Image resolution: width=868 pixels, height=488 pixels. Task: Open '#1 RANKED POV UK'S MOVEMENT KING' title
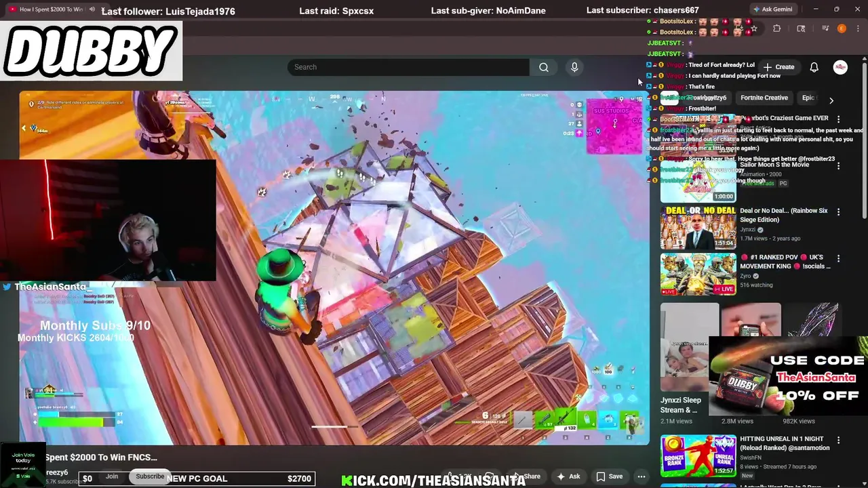pyautogui.click(x=785, y=262)
